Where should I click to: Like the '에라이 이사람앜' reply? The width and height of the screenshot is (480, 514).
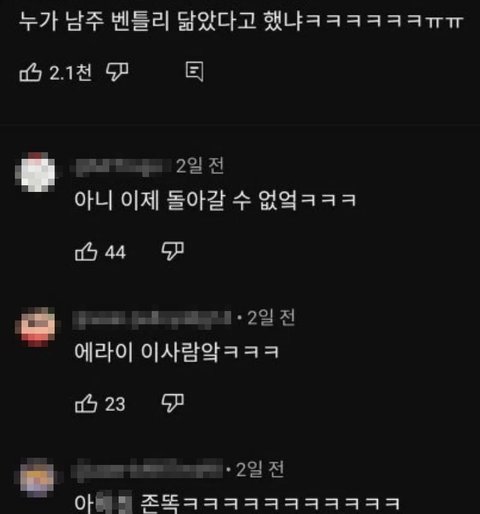click(86, 403)
